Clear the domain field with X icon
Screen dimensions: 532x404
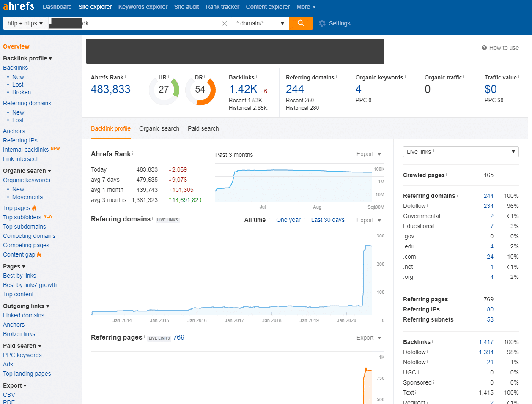tap(224, 24)
